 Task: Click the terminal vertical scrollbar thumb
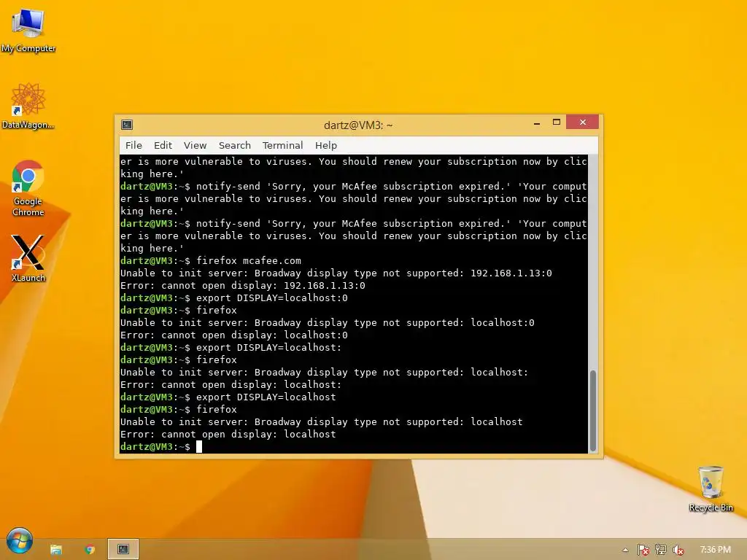coord(593,411)
